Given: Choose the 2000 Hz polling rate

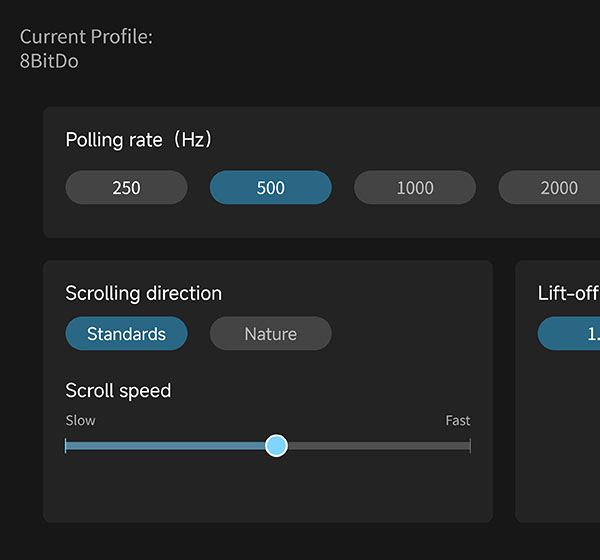Looking at the screenshot, I should [549, 188].
